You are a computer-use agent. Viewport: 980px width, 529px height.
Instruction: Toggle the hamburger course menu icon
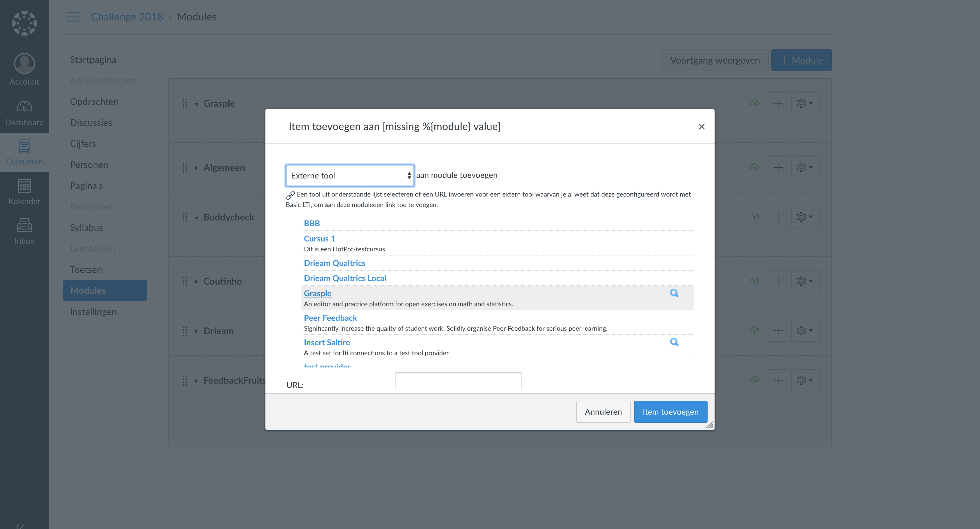click(x=73, y=17)
